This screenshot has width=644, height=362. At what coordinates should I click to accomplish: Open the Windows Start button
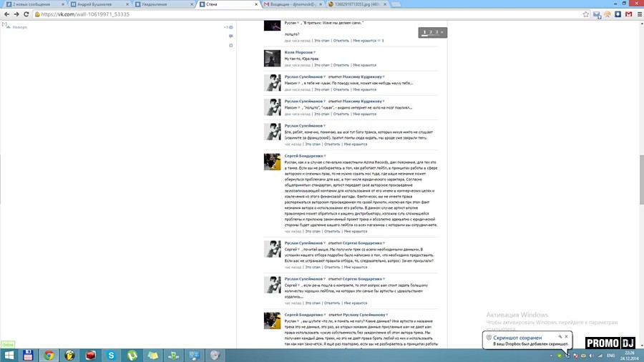coord(7,354)
